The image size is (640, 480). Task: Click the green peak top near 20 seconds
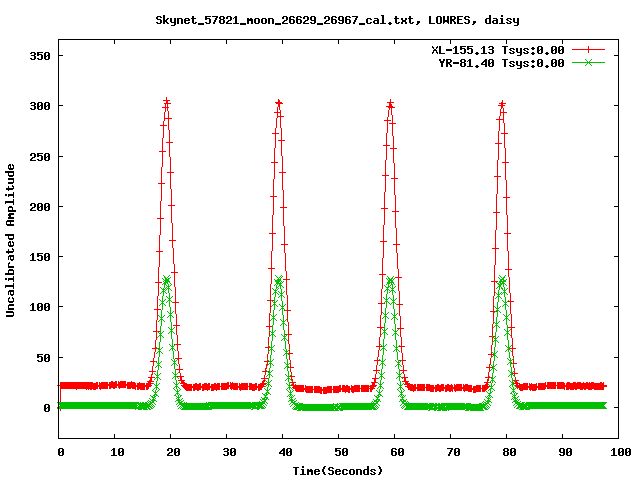click(x=167, y=280)
